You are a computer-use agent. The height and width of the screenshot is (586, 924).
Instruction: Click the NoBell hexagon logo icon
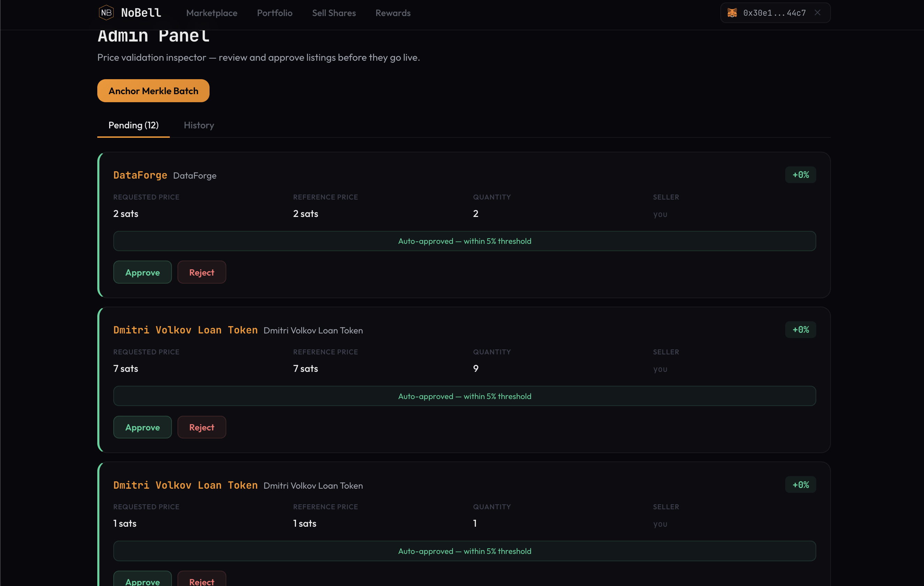tap(106, 13)
